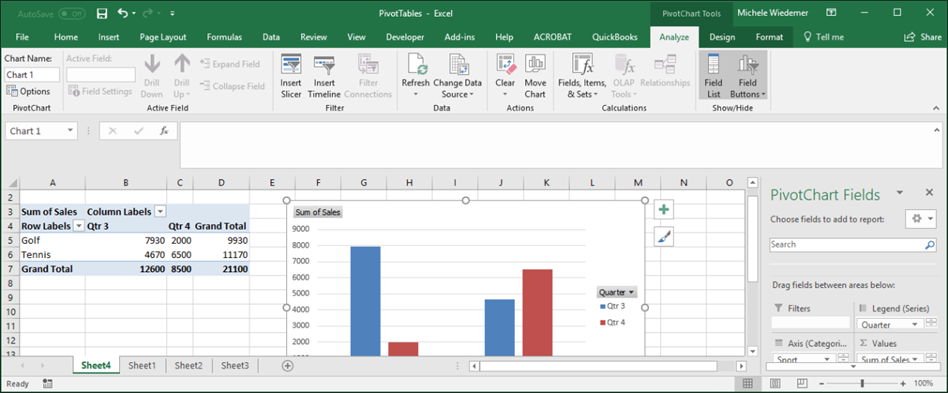This screenshot has width=948, height=393.
Task: Open Change Data Source
Action: (457, 77)
